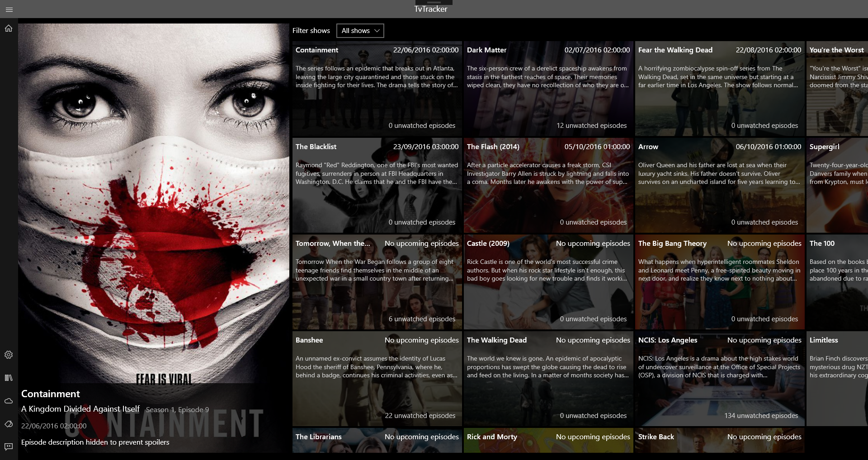Click 22 unwatched episodes on Banshee
Screen dimensions: 868x460
[420, 416]
